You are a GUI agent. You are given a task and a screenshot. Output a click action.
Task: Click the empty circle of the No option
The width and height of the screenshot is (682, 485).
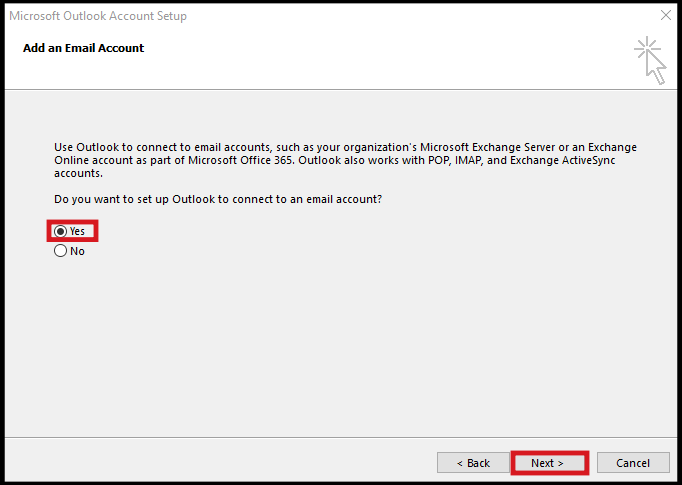pos(60,251)
